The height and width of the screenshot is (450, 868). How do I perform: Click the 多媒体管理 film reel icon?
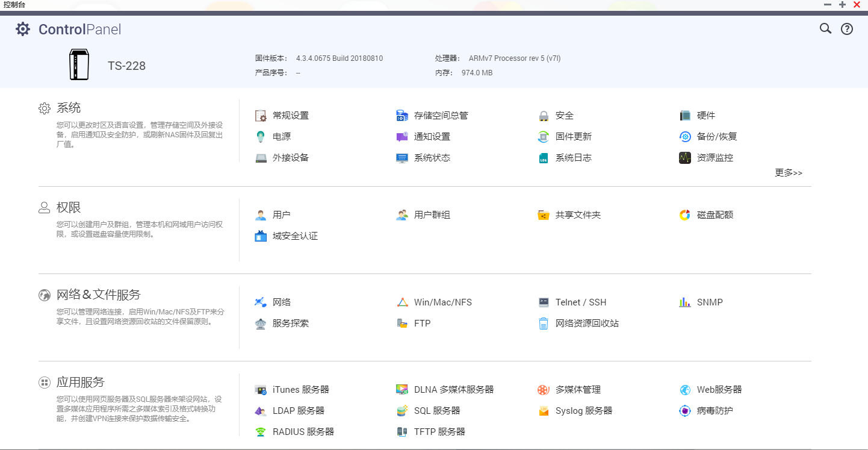tap(544, 390)
